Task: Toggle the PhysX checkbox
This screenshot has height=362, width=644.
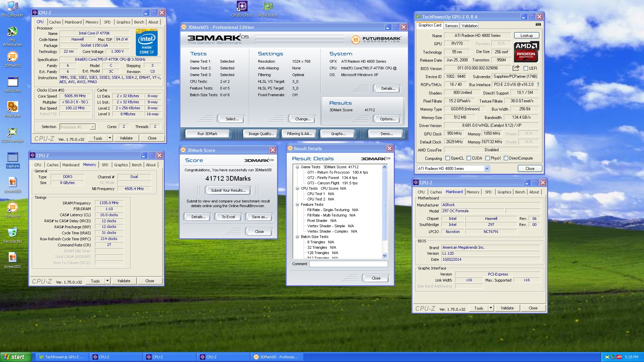Action: pos(487,158)
